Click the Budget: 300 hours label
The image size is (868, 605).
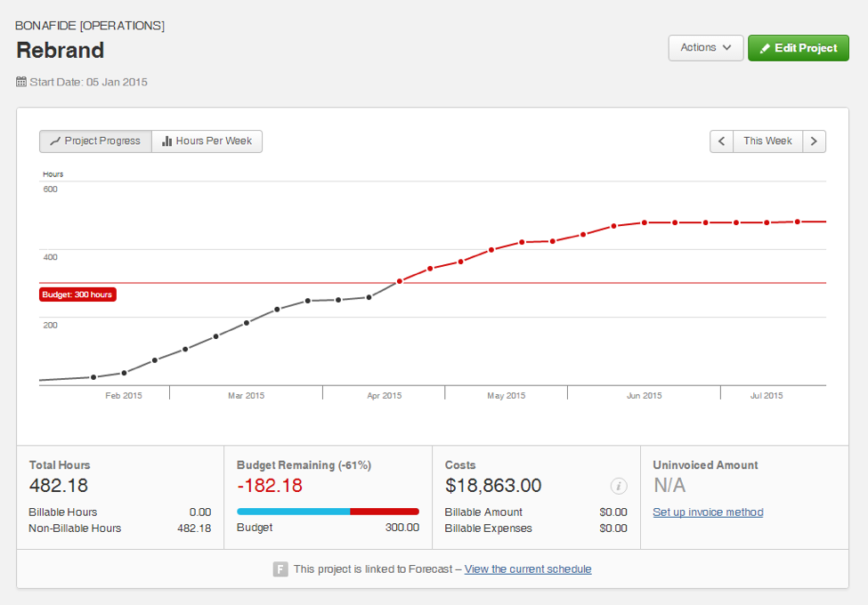[77, 294]
